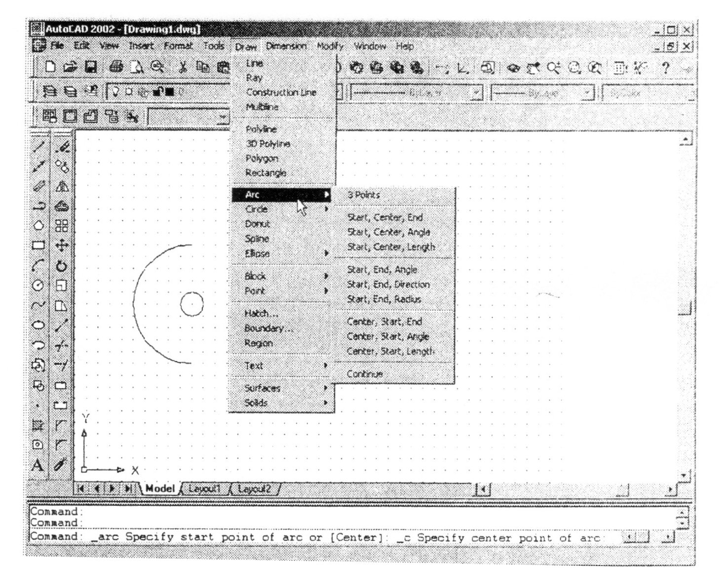Click the command line input area
The height and width of the screenshot is (568, 728).
point(325,537)
